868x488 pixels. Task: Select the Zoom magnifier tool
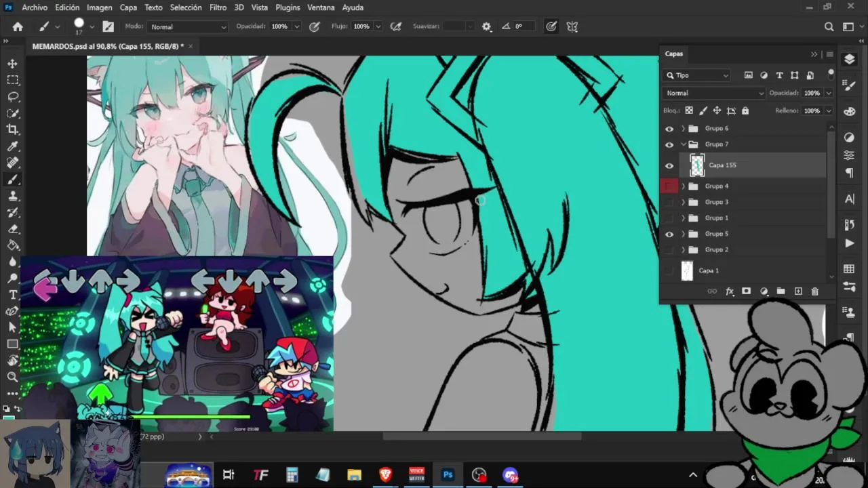(x=13, y=378)
